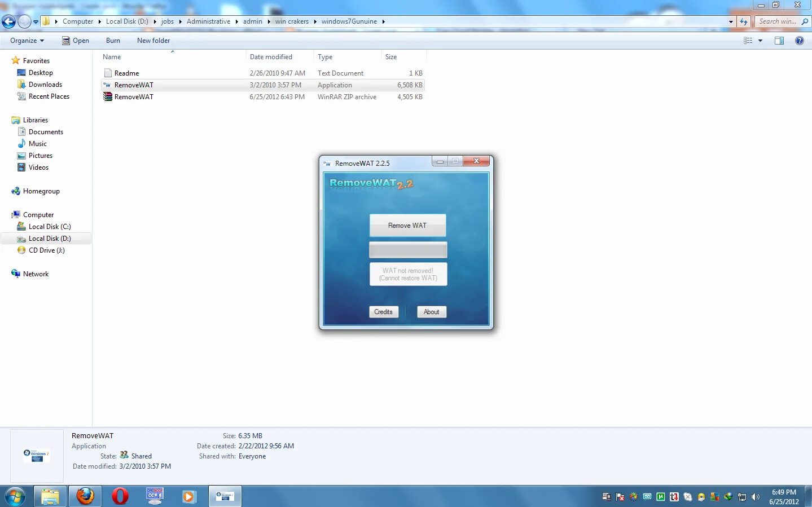
Task: Select the New folder menu item
Action: (x=153, y=40)
